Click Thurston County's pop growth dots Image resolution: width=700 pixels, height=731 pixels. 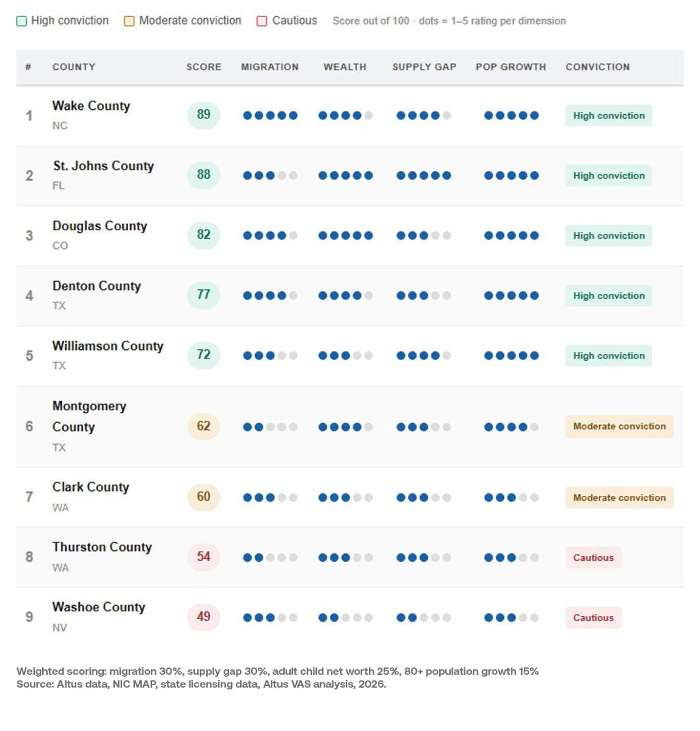point(511,558)
